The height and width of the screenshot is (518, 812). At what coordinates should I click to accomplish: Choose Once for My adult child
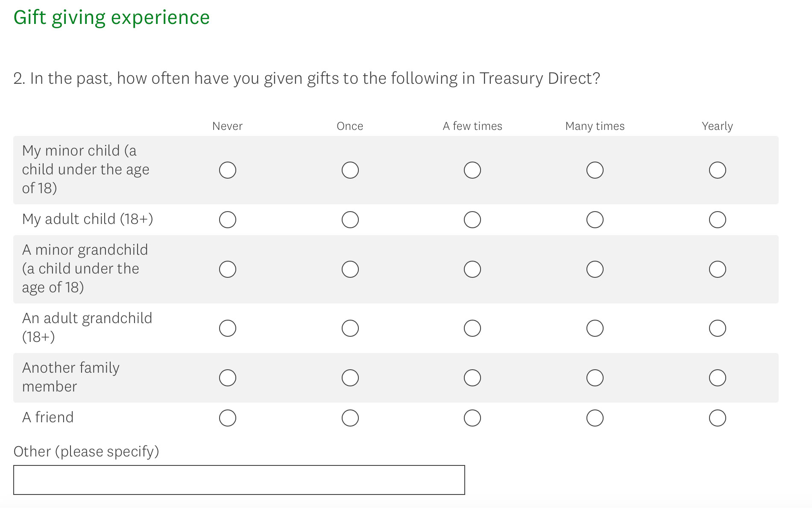pyautogui.click(x=350, y=220)
